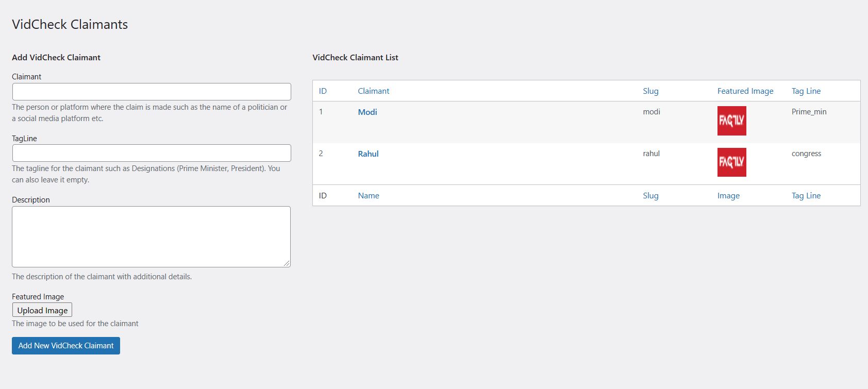Screen dimensions: 868x389
Task: Grab the Description textarea resize handle
Action: click(x=287, y=263)
